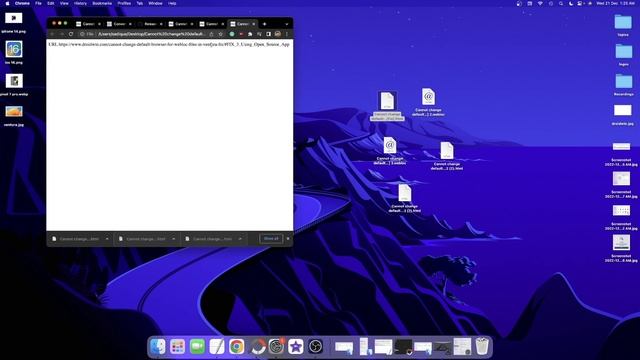The height and width of the screenshot is (360, 640).
Task: Select the Recordings folder on desktop
Action: coord(624,84)
